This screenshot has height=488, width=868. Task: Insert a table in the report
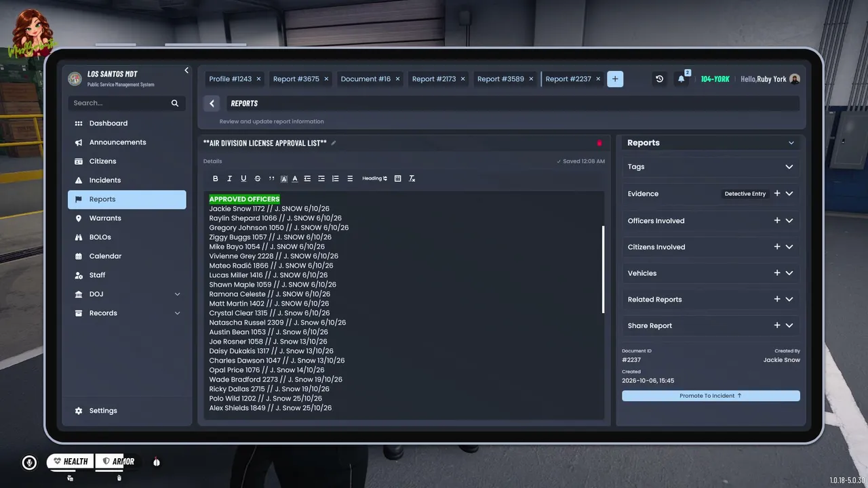pos(397,179)
